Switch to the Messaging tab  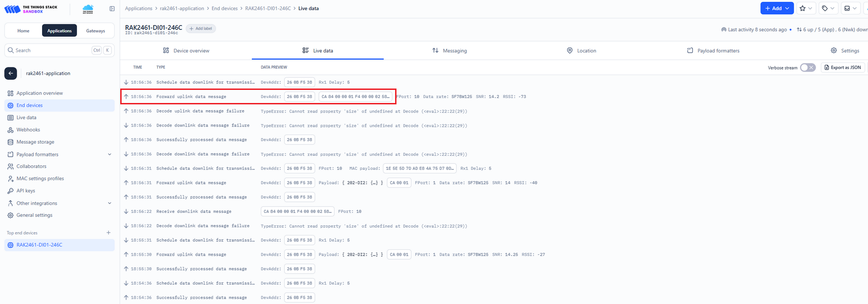click(449, 51)
